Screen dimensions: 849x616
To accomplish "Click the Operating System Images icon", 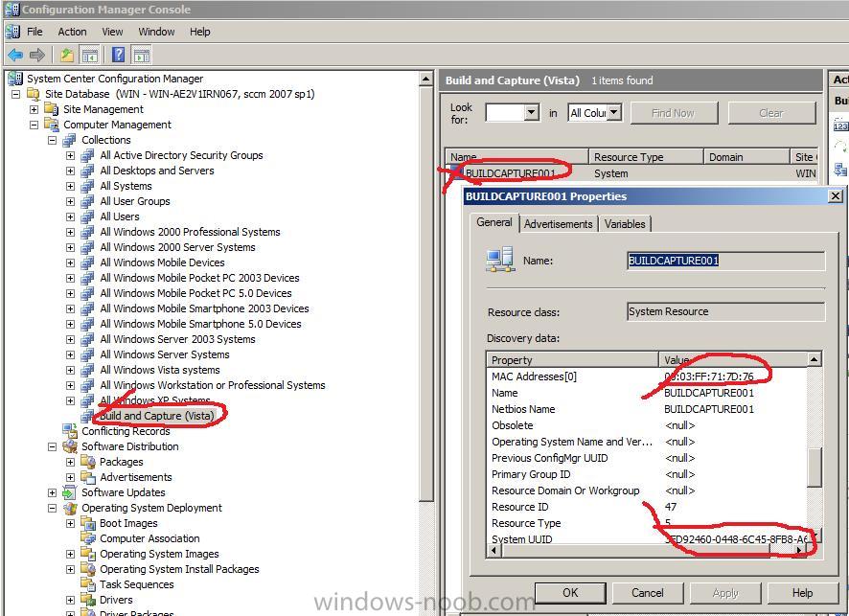I will tap(88, 554).
